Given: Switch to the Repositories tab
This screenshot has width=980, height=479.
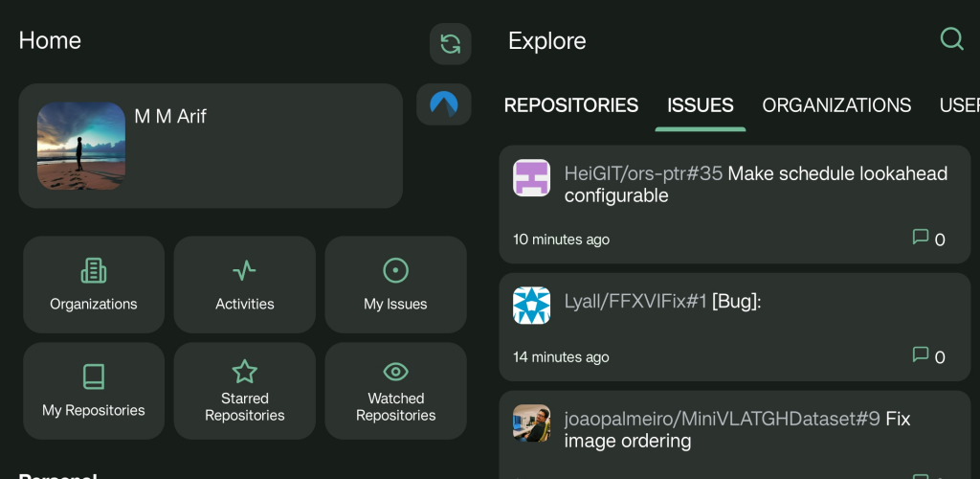Looking at the screenshot, I should click(571, 105).
